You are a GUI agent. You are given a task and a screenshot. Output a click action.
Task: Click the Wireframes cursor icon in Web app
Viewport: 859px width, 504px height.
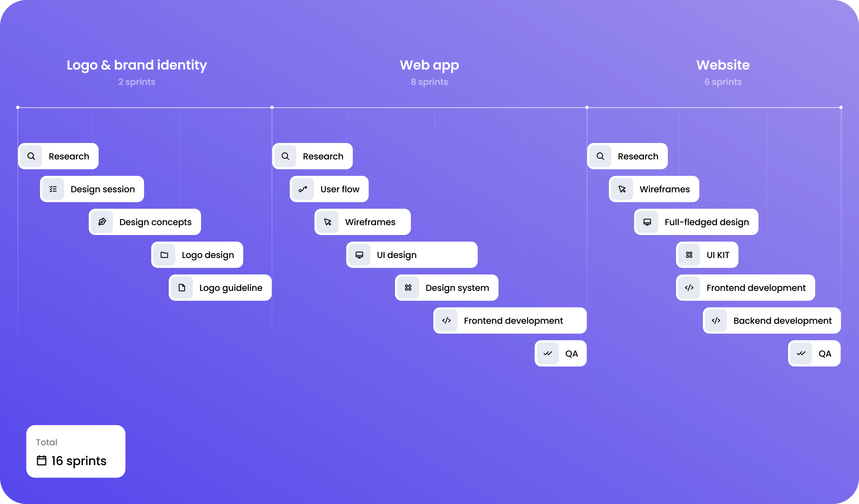pos(329,221)
